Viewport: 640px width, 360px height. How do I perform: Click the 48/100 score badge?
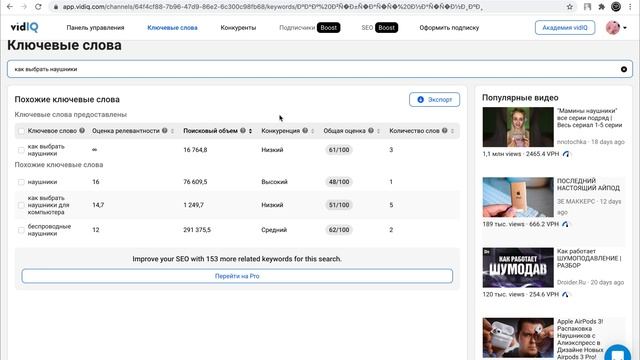339,182
